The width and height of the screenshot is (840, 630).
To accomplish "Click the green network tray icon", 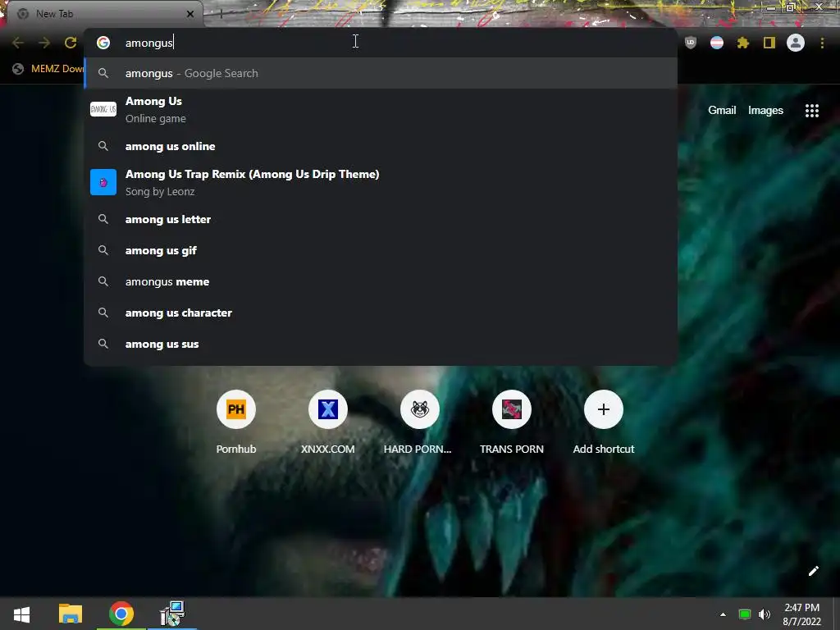I will coord(745,614).
